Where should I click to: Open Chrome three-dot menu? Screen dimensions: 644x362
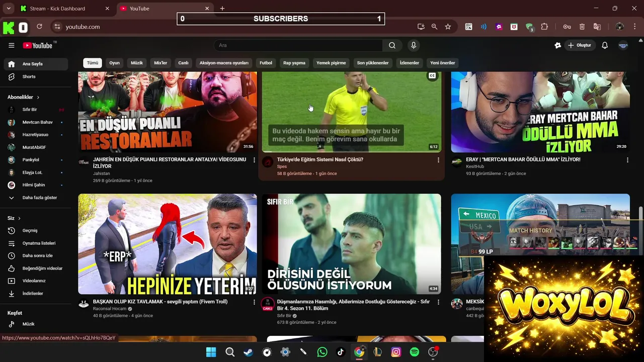(x=634, y=27)
